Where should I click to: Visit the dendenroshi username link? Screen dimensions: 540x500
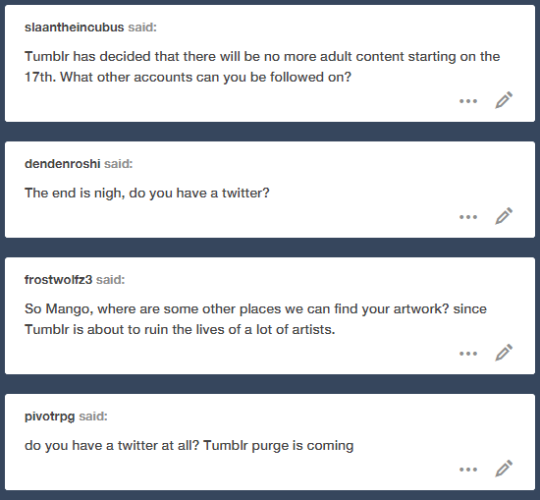(x=62, y=164)
